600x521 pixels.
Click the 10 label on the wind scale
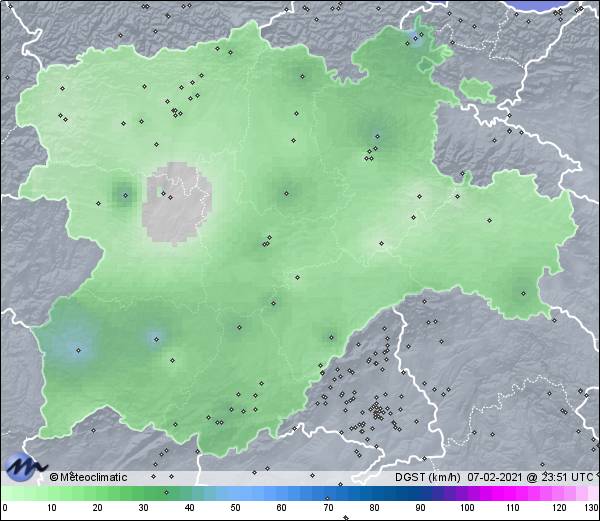pos(52,508)
